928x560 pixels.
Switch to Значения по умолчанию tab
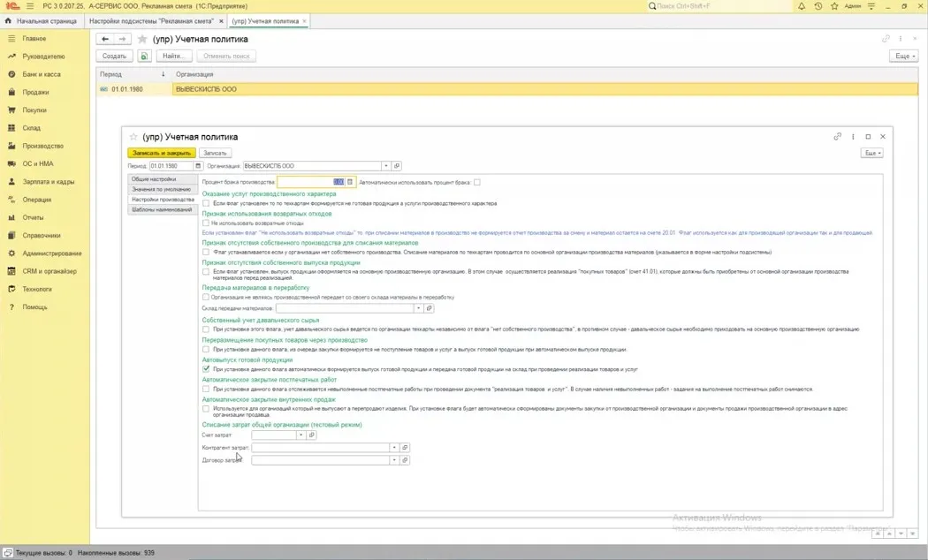(x=162, y=189)
